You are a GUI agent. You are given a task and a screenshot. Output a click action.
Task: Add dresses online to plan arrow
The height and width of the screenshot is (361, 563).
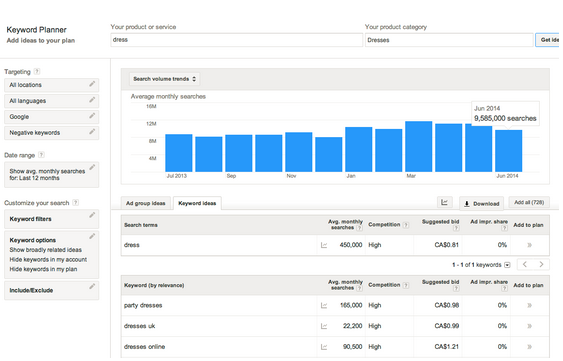[529, 347]
